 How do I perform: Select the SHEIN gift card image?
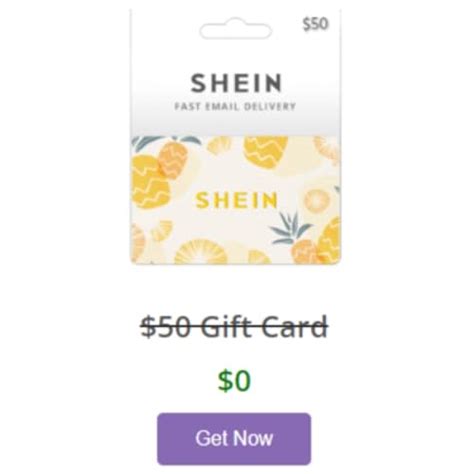(235, 137)
